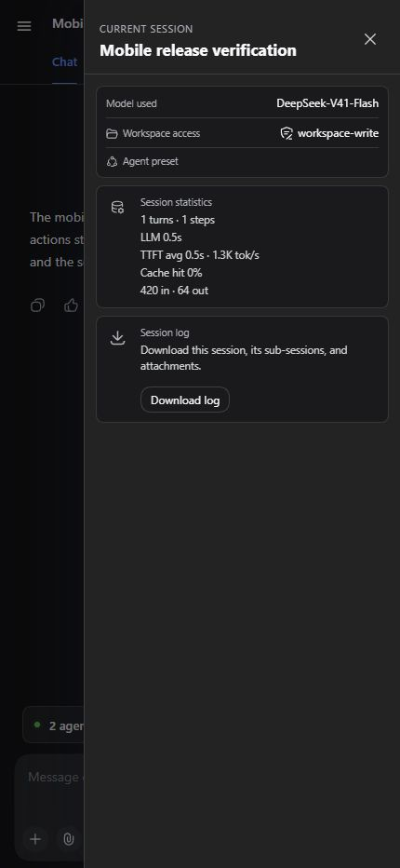Click the workspace access folder icon
400x868 pixels.
pos(112,133)
